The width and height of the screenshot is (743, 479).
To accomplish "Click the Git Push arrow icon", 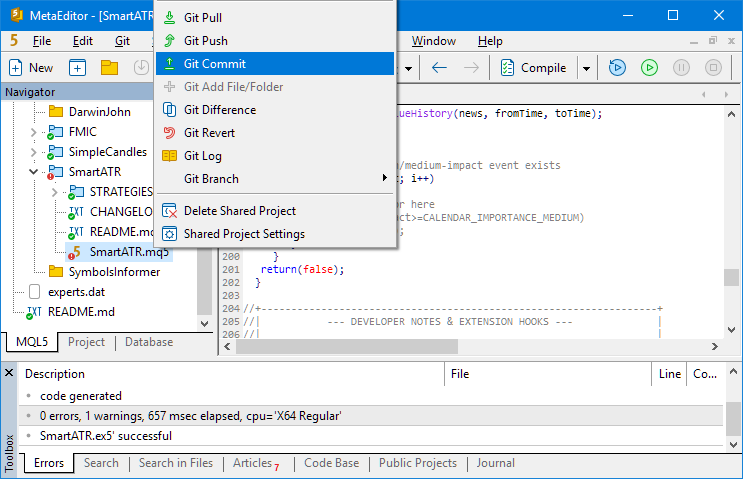I will (169, 41).
